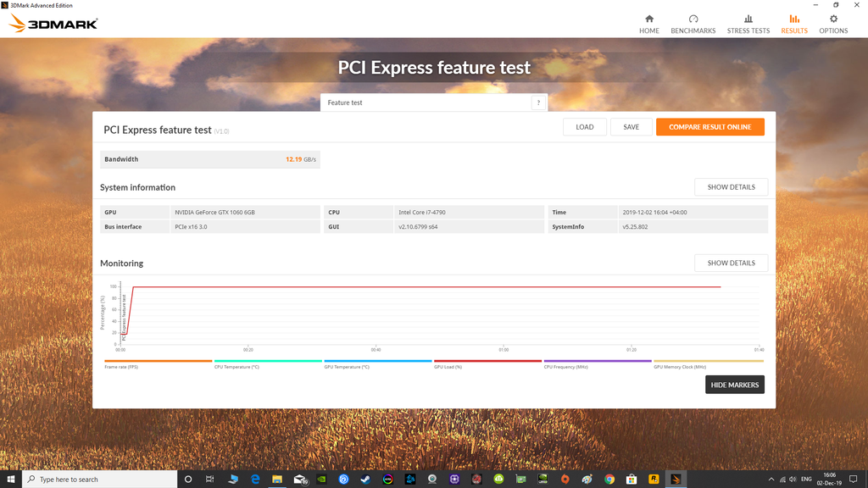Show hidden system tray icons
The image size is (868, 488).
[771, 480]
